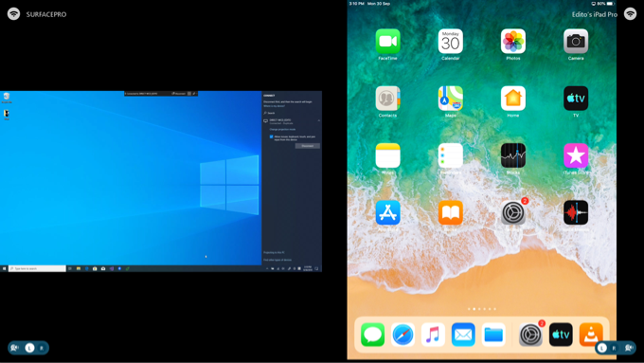644x363 pixels.
Task: Uncheck allow mouse, keyboard, touch and pen input
Action: tap(271, 136)
